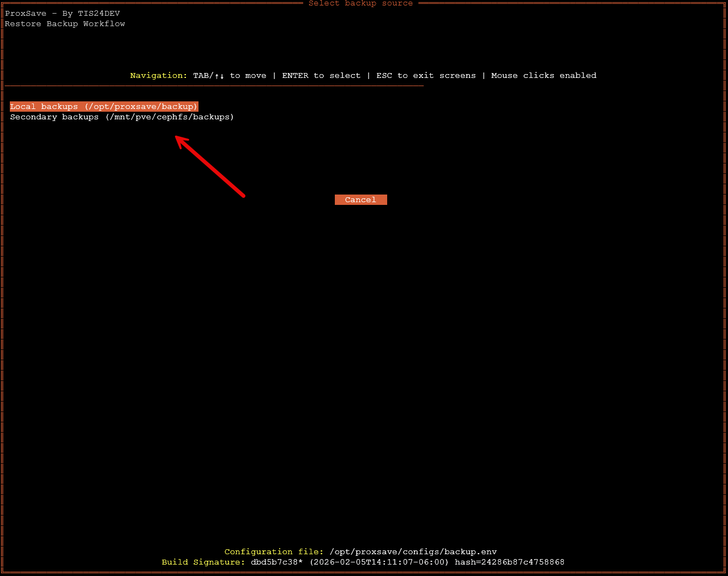Click the Cancel button

[360, 199]
